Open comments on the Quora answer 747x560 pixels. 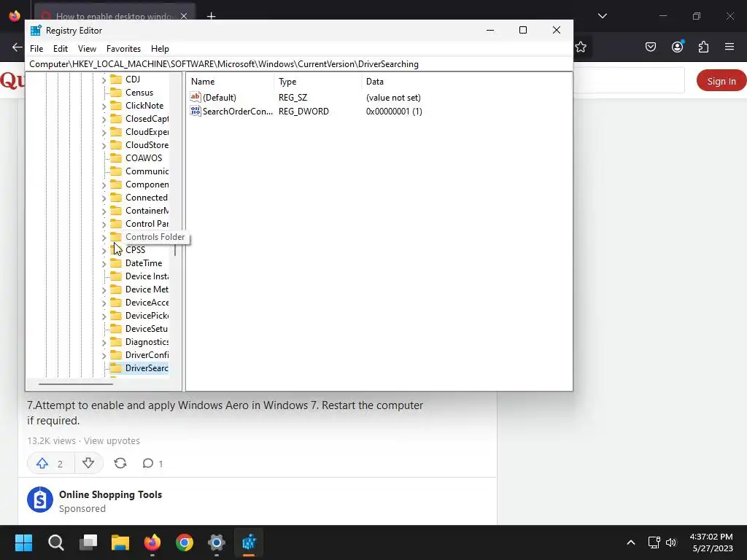(x=152, y=463)
